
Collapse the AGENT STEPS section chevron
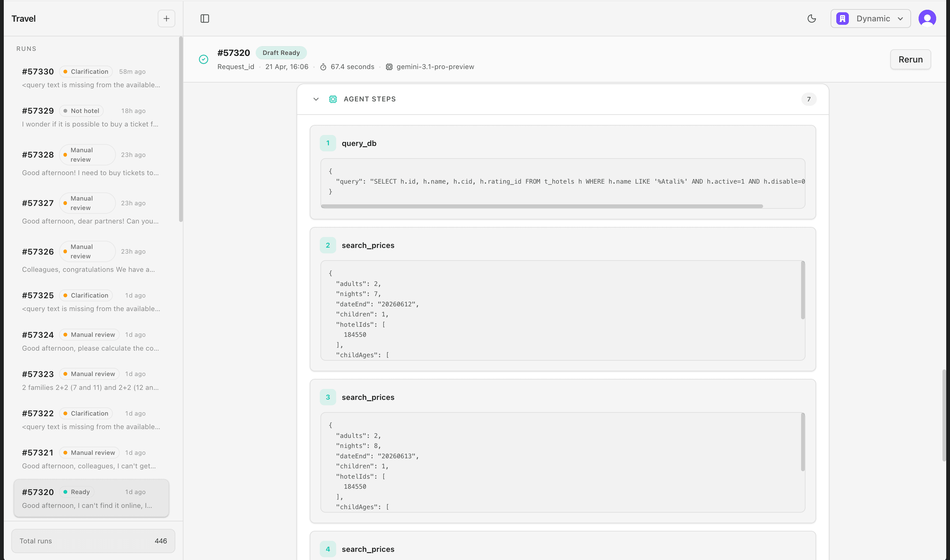pos(316,99)
